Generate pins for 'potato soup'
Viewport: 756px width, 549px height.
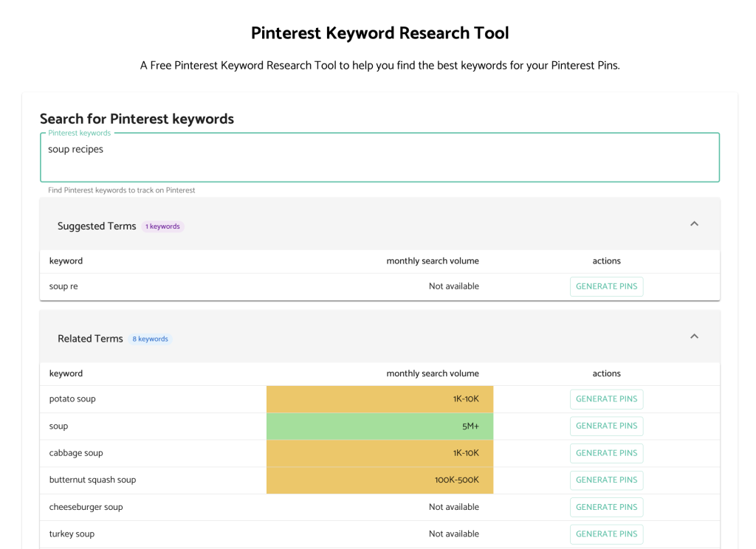point(606,398)
